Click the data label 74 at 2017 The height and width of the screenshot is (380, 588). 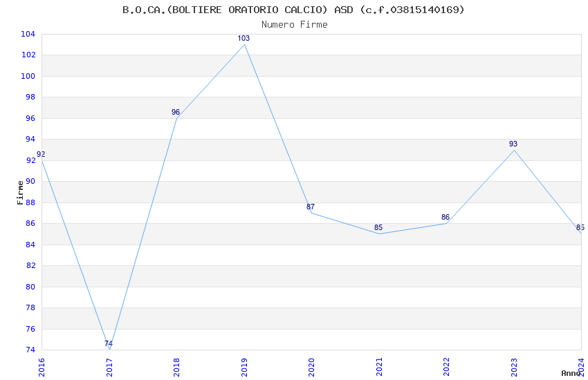(109, 343)
